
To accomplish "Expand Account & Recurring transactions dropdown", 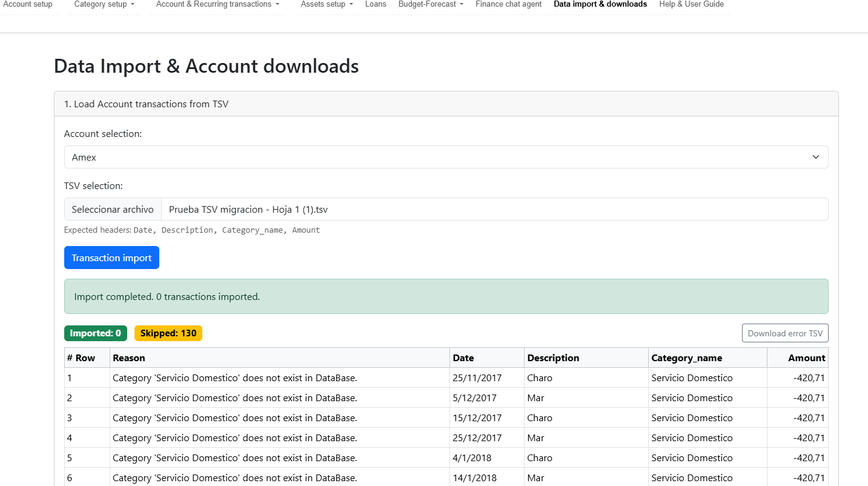I will click(x=217, y=4).
